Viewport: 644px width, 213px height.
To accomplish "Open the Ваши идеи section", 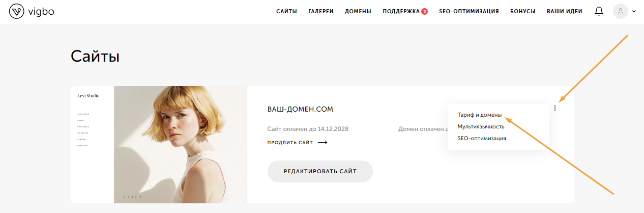I will tap(565, 11).
